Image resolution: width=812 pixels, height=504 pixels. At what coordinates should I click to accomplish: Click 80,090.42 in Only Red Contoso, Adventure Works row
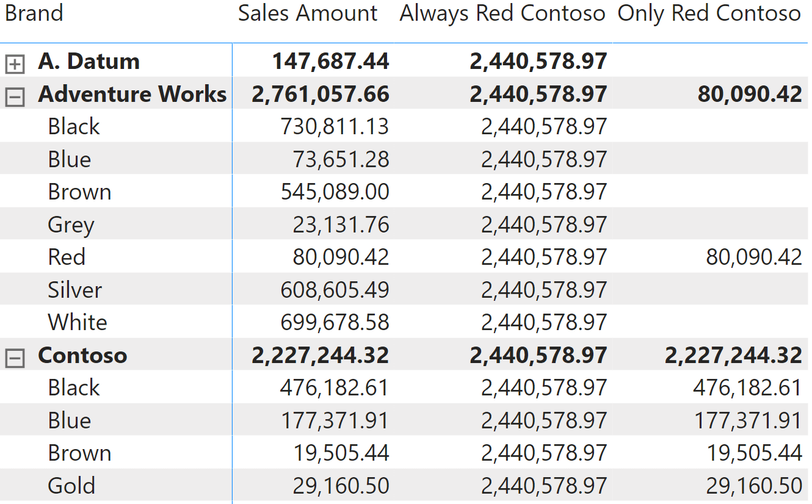tap(750, 94)
